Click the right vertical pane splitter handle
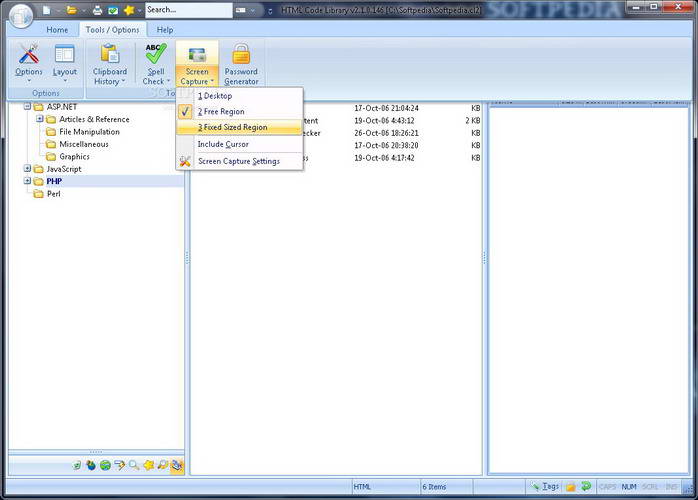Image resolution: width=698 pixels, height=500 pixels. point(485,257)
